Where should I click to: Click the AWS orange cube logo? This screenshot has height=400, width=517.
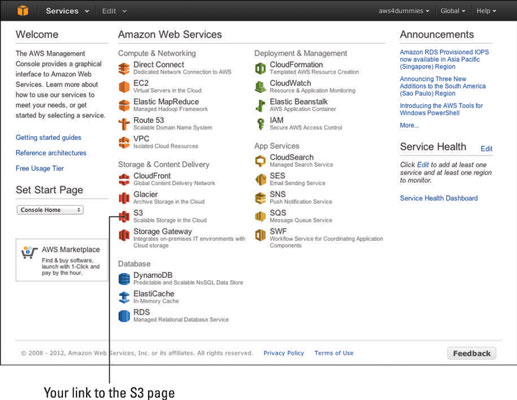[23, 11]
